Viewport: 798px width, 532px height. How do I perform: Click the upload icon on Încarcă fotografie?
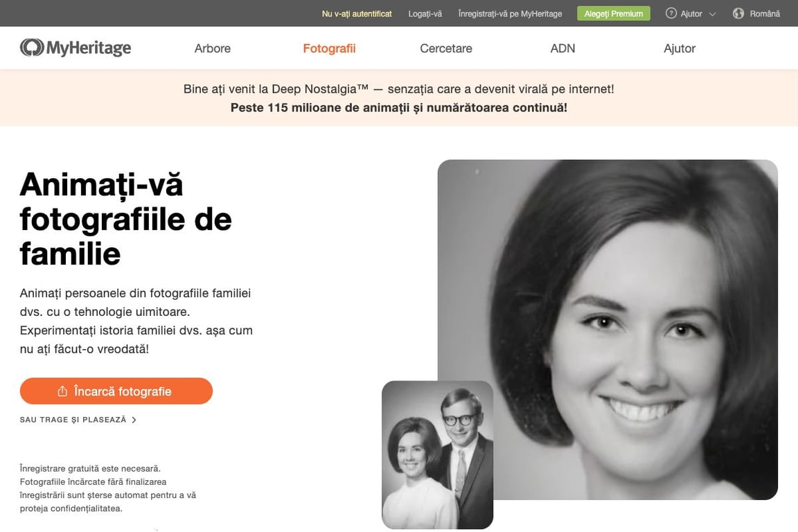click(62, 391)
